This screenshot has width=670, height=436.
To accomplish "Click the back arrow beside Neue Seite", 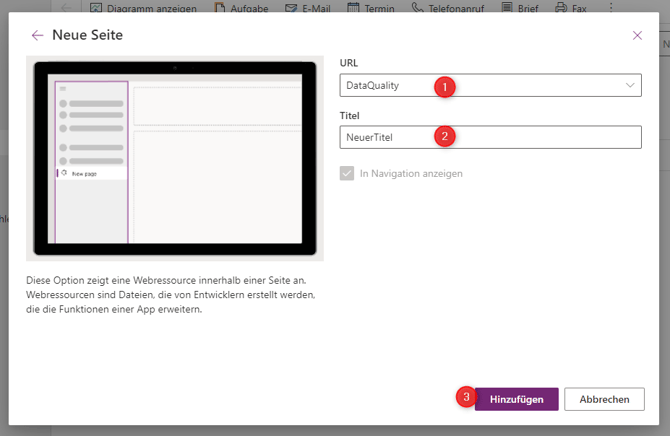I will pyautogui.click(x=38, y=35).
